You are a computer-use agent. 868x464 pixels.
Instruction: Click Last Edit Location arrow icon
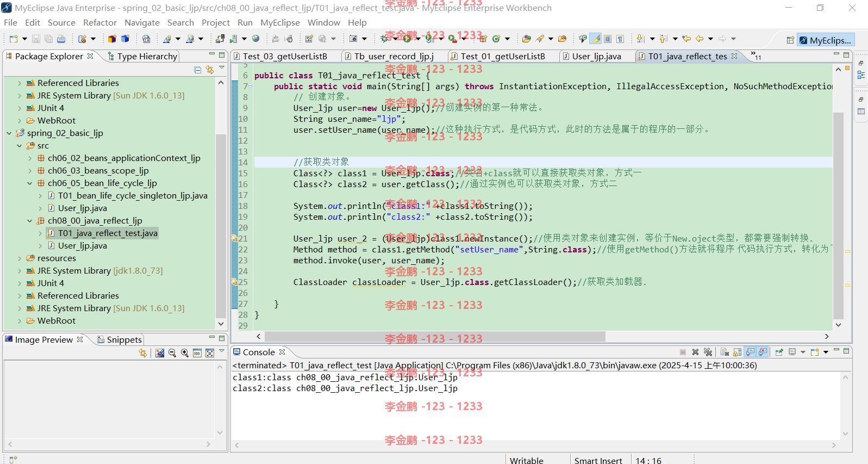coord(687,39)
